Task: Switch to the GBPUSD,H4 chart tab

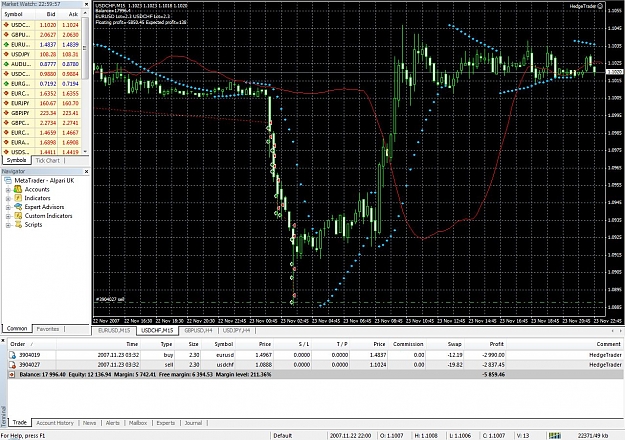Action: click(x=198, y=330)
